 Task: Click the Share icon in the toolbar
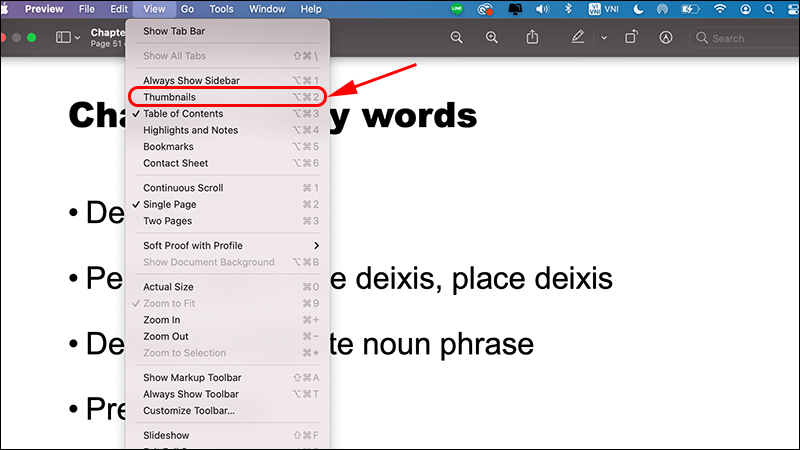pos(533,38)
